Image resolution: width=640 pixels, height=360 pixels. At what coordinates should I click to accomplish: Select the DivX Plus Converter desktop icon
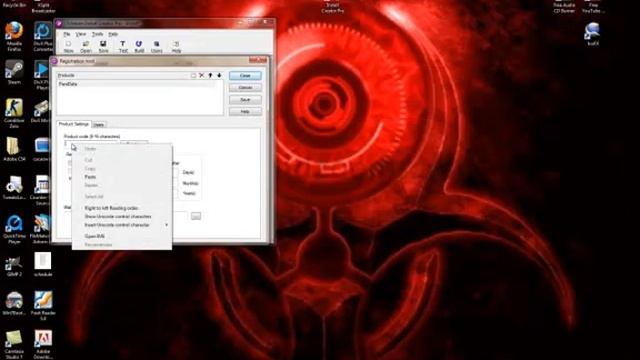tap(42, 36)
